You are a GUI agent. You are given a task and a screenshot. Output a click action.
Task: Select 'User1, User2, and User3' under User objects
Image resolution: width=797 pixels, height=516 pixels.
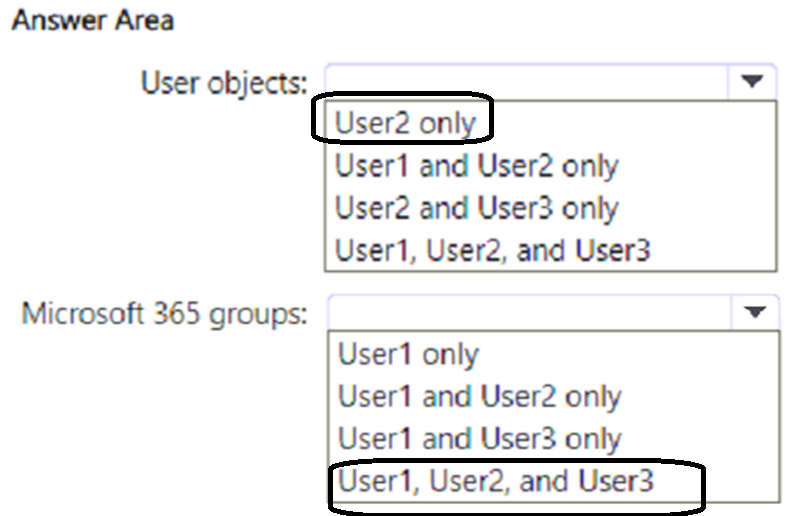(x=493, y=249)
